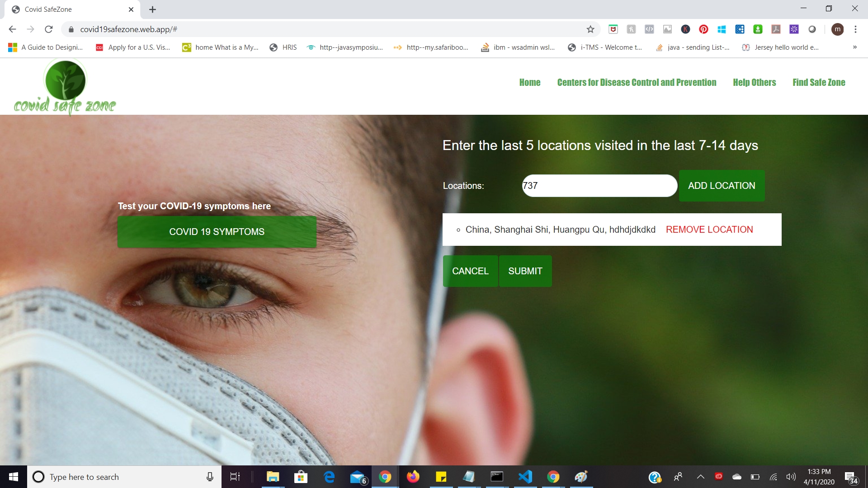The image size is (868, 488).
Task: Open a new browser tab
Action: (x=152, y=9)
